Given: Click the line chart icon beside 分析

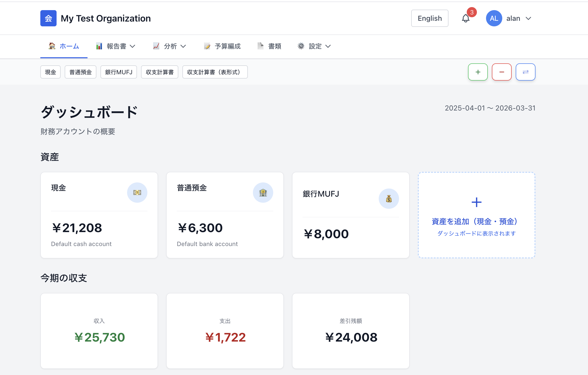Looking at the screenshot, I should (x=156, y=46).
